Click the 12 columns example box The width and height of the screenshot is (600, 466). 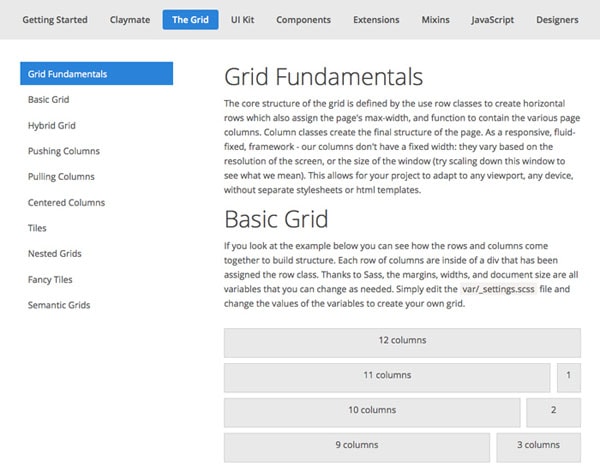402,343
